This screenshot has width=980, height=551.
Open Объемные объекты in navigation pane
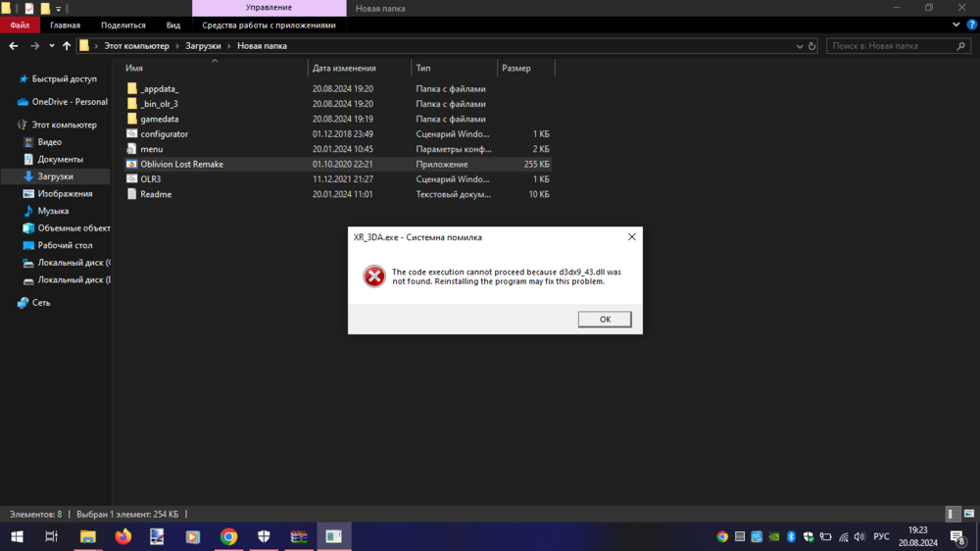pyautogui.click(x=73, y=228)
